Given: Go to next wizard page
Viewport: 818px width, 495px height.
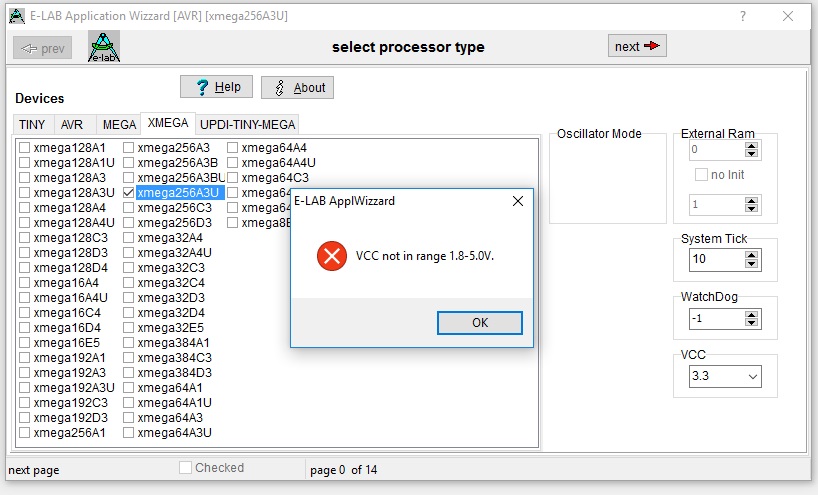Looking at the screenshot, I should [x=637, y=46].
